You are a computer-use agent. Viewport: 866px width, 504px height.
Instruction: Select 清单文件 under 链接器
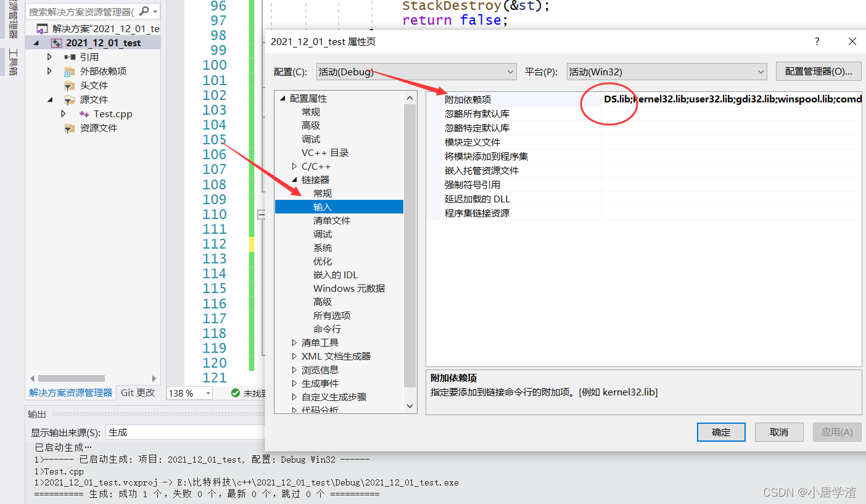click(332, 220)
